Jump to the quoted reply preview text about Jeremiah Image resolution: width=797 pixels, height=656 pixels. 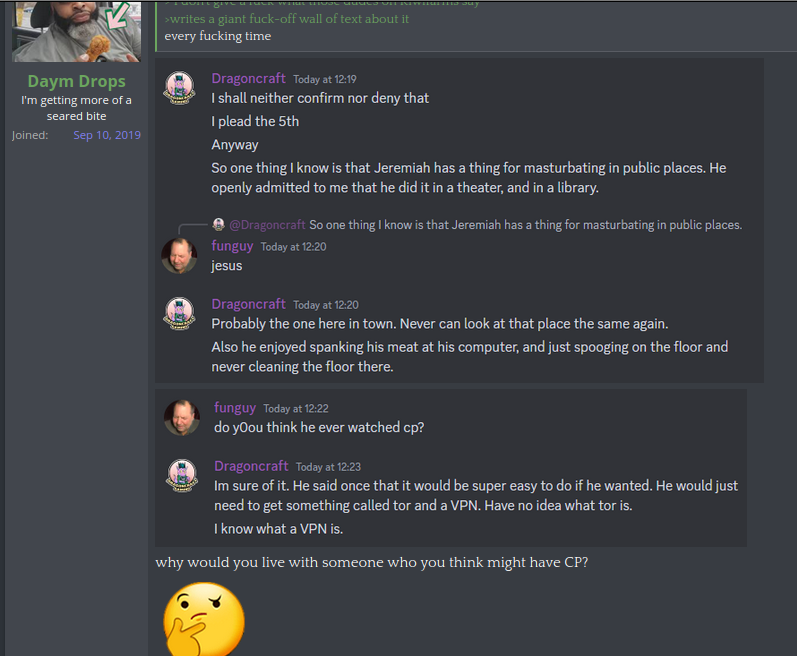[x=525, y=225]
